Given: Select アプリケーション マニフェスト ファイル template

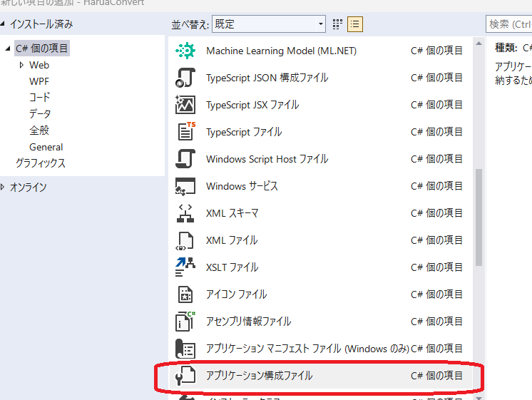Looking at the screenshot, I should 320,349.
